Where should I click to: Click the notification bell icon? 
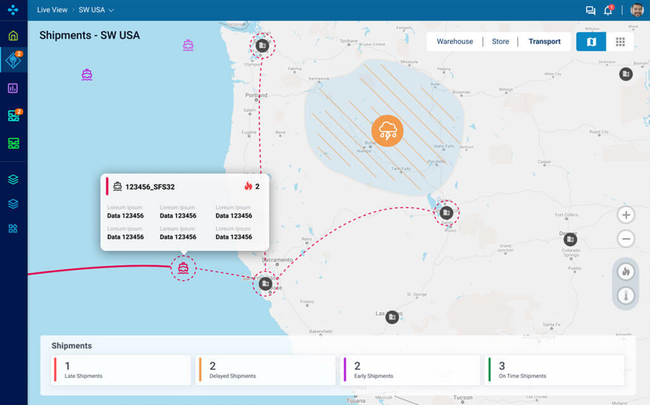608,10
